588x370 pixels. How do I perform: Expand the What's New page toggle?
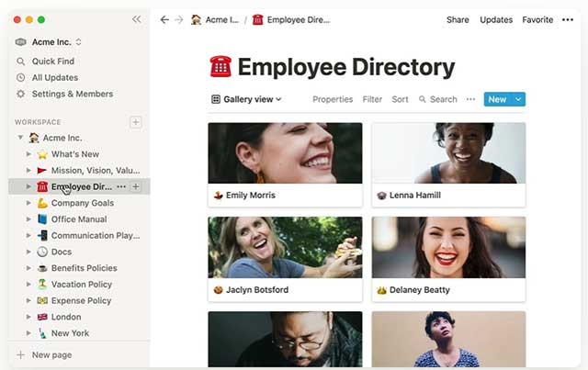[28, 154]
